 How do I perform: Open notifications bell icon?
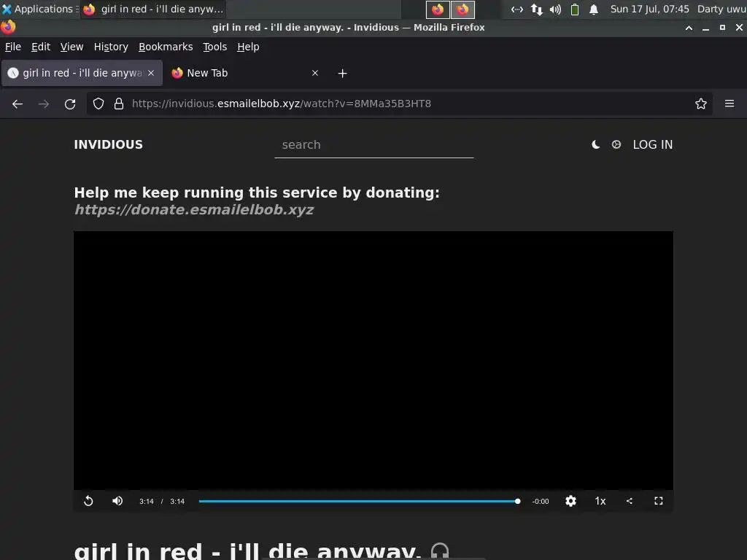pos(594,9)
